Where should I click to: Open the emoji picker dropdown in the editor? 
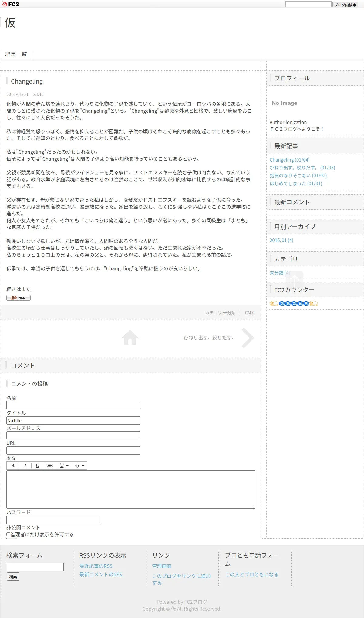79,466
